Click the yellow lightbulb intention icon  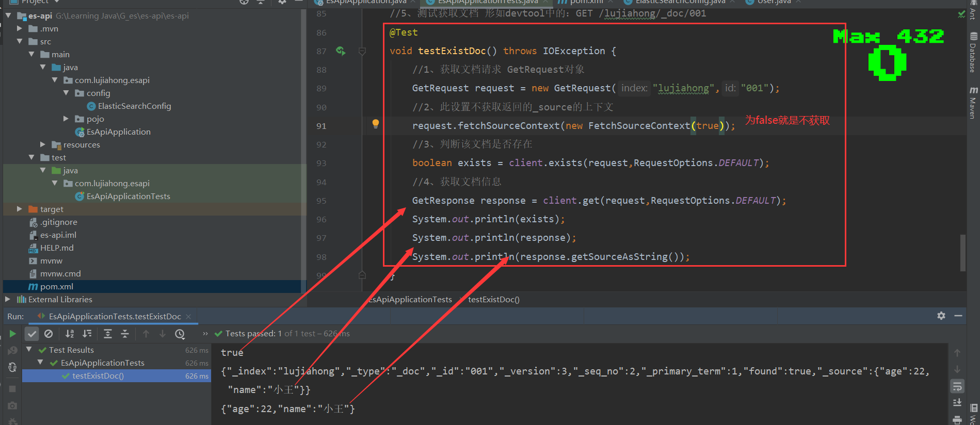point(376,124)
